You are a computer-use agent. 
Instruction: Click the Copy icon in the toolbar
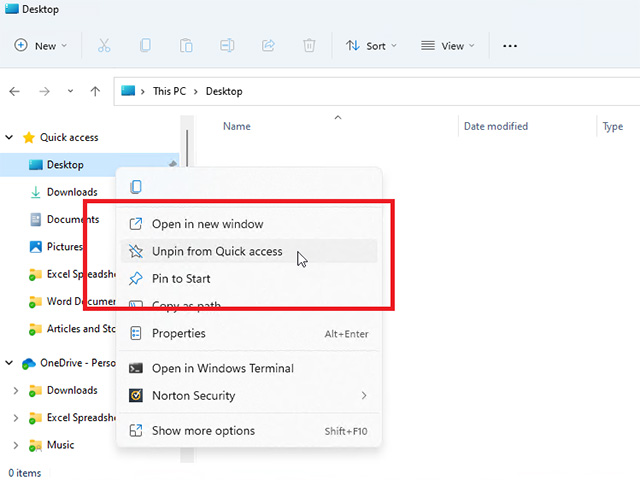pos(145,45)
